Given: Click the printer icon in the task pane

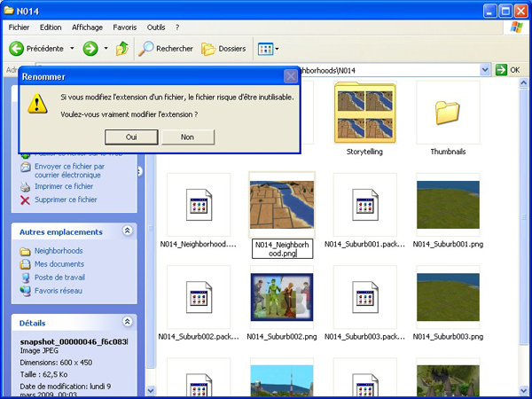Looking at the screenshot, I should [x=25, y=186].
